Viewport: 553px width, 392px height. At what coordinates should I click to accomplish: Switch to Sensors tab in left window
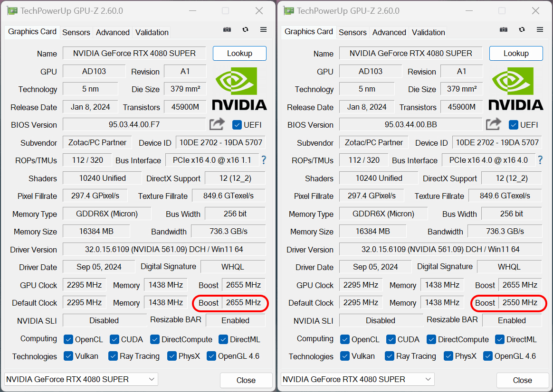(x=76, y=32)
